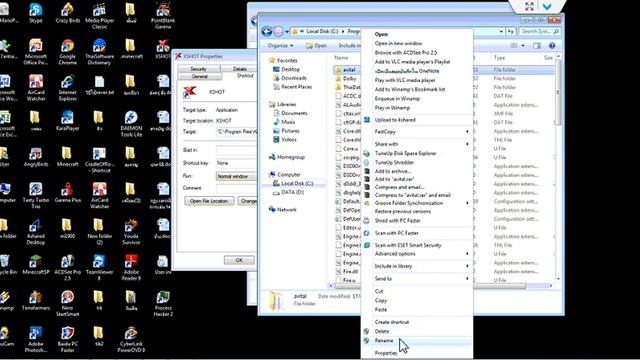Choose Rename from the context menu

point(417,340)
